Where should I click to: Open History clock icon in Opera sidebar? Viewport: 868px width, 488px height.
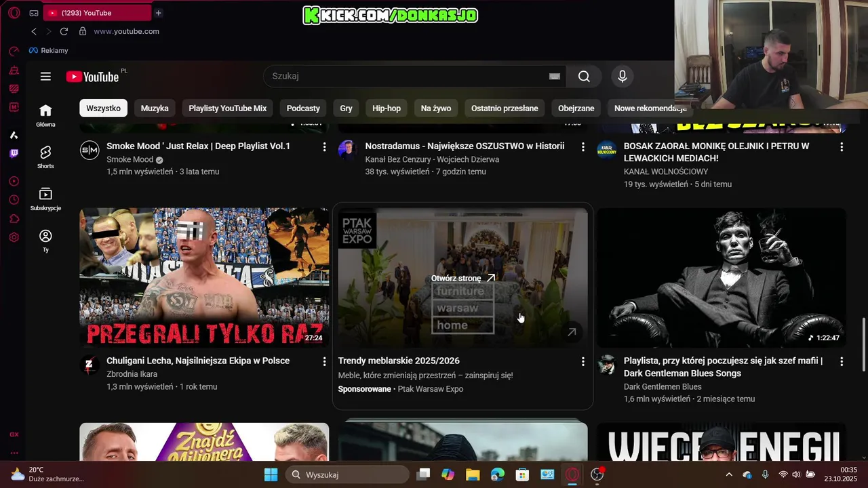point(14,200)
